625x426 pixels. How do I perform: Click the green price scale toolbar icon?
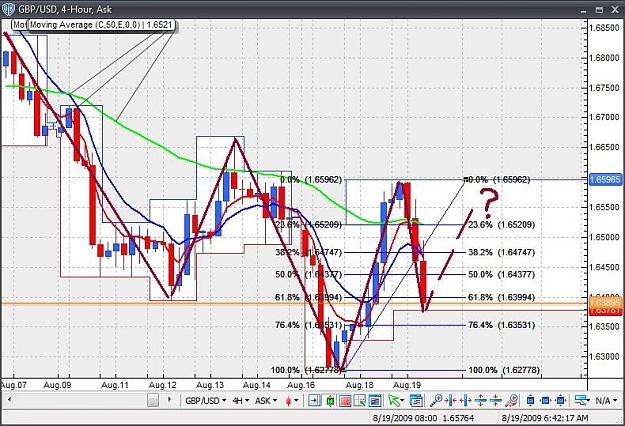pyautogui.click(x=330, y=400)
